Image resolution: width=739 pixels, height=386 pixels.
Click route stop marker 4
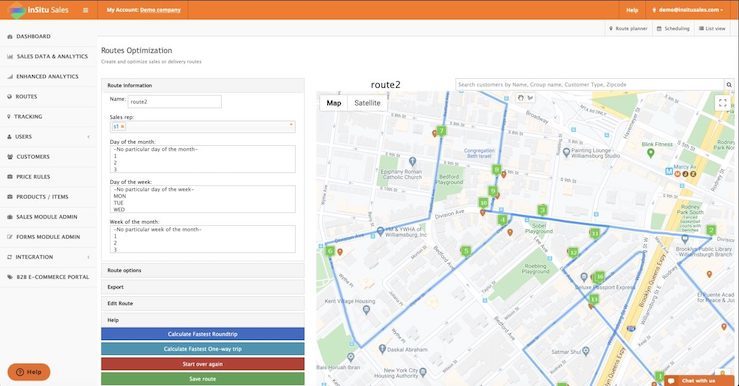pos(503,220)
